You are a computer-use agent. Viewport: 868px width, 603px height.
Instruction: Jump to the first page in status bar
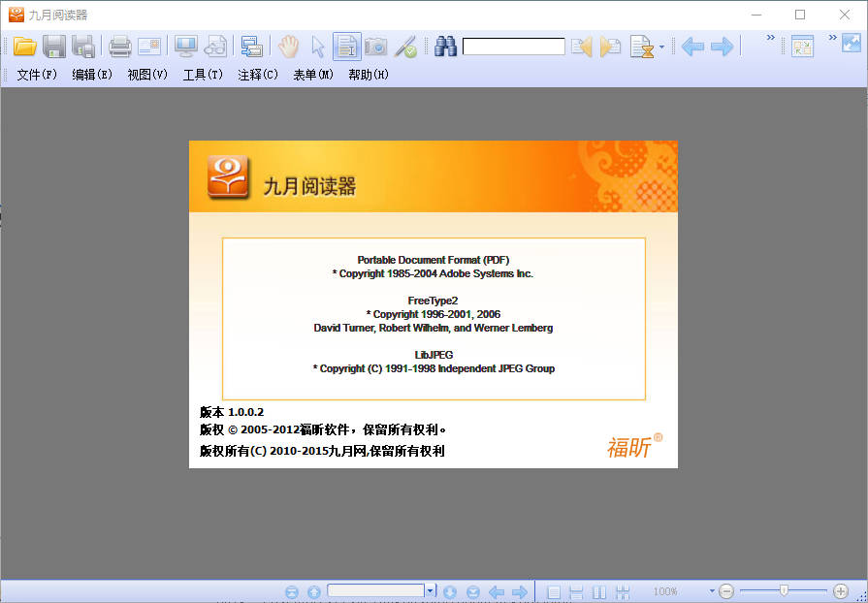pos(292,592)
